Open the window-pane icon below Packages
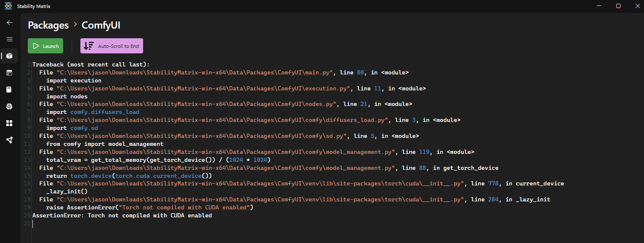 pyautogui.click(x=9, y=73)
